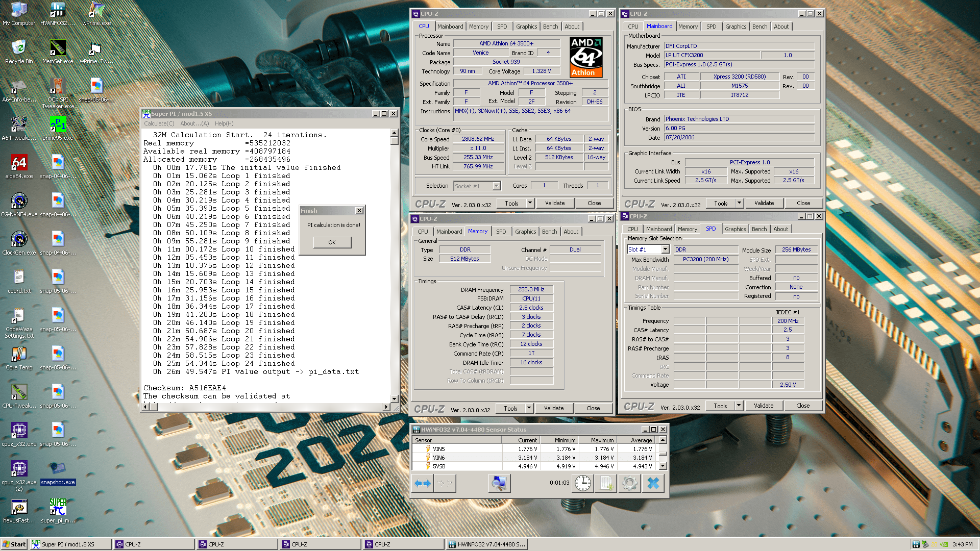The height and width of the screenshot is (551, 980).
Task: Open the Recycle Bin desktop icon
Action: coord(19,52)
